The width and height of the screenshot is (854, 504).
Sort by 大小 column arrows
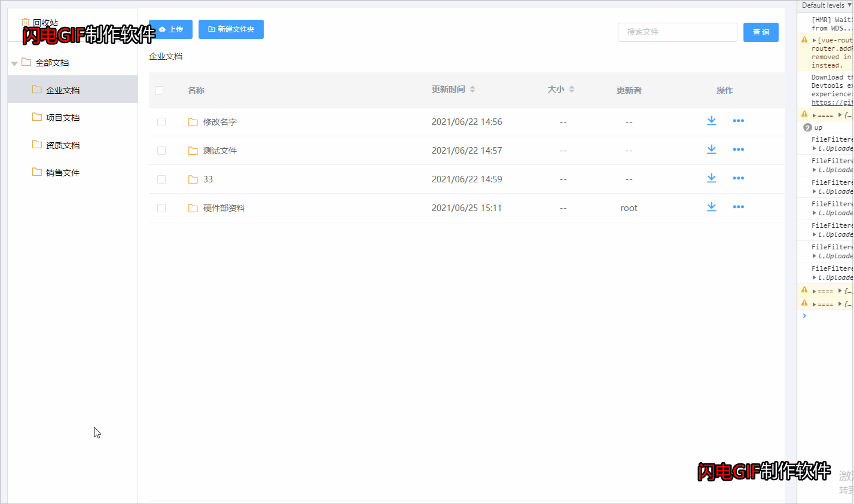pyautogui.click(x=572, y=89)
